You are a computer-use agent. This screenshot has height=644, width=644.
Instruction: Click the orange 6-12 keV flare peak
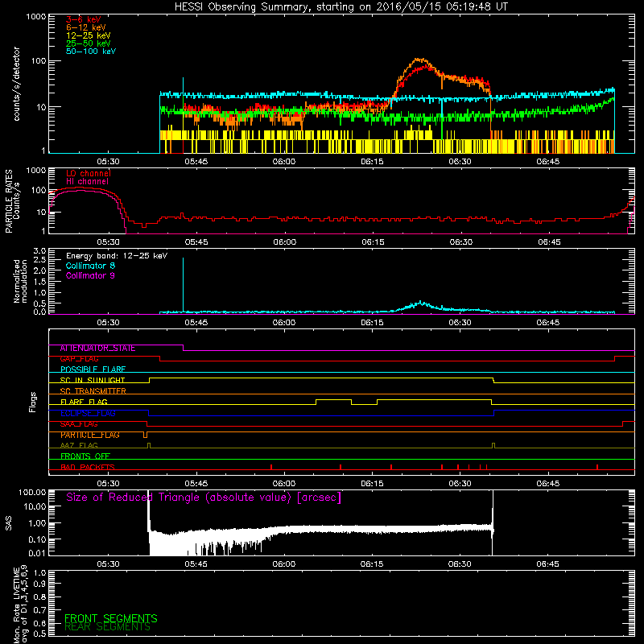pos(419,60)
